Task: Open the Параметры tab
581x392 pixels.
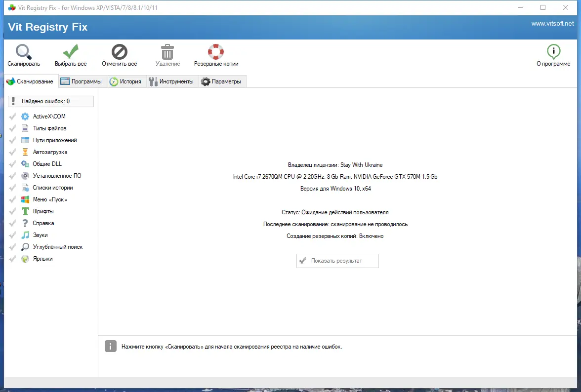Action: [x=222, y=81]
